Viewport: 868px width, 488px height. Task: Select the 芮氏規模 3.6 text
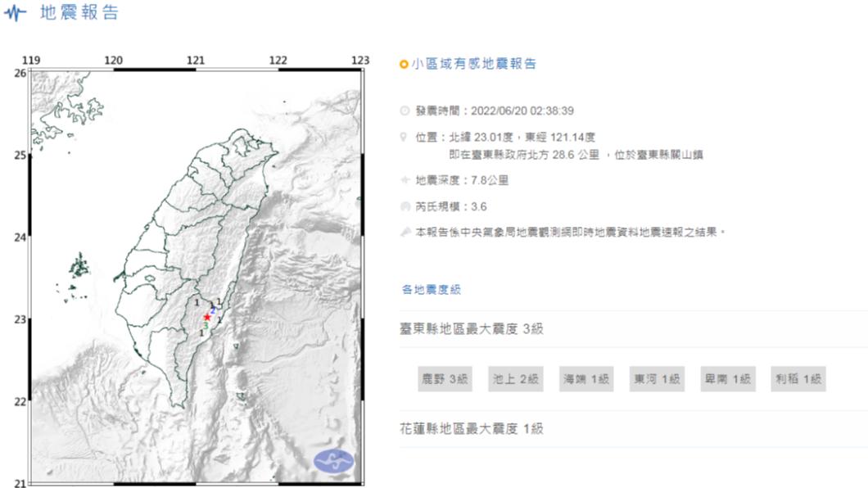click(x=451, y=207)
